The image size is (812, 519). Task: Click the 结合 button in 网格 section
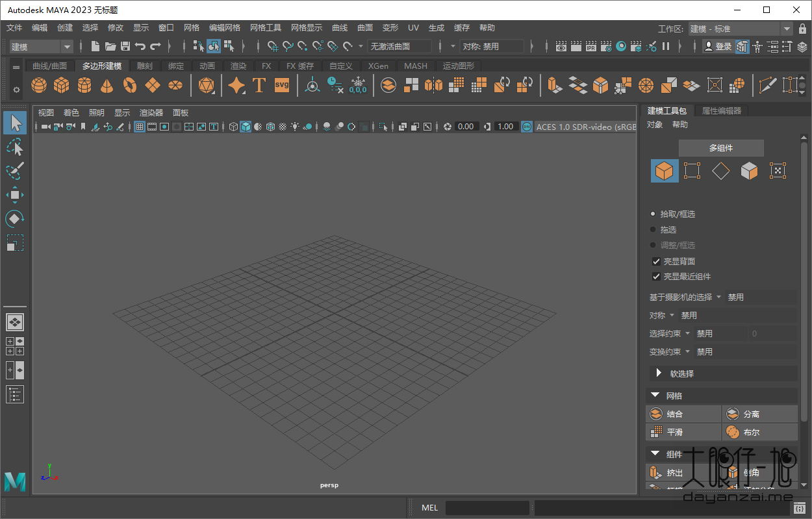pyautogui.click(x=683, y=414)
